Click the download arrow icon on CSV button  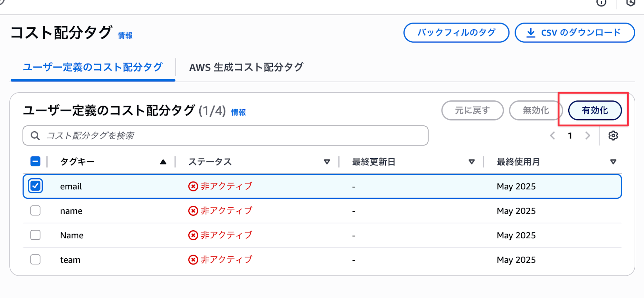(x=531, y=33)
